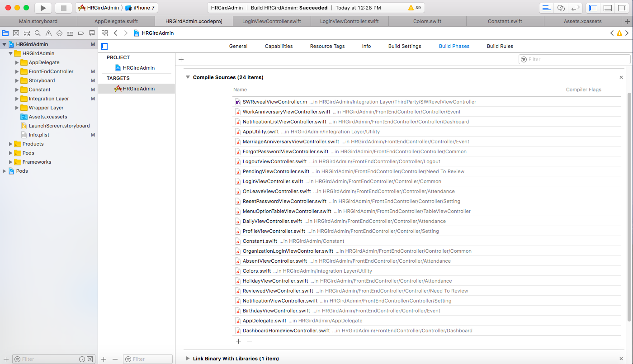This screenshot has width=633, height=364.
Task: Switch to the Main.storyboard editor tab
Action: 38,21
